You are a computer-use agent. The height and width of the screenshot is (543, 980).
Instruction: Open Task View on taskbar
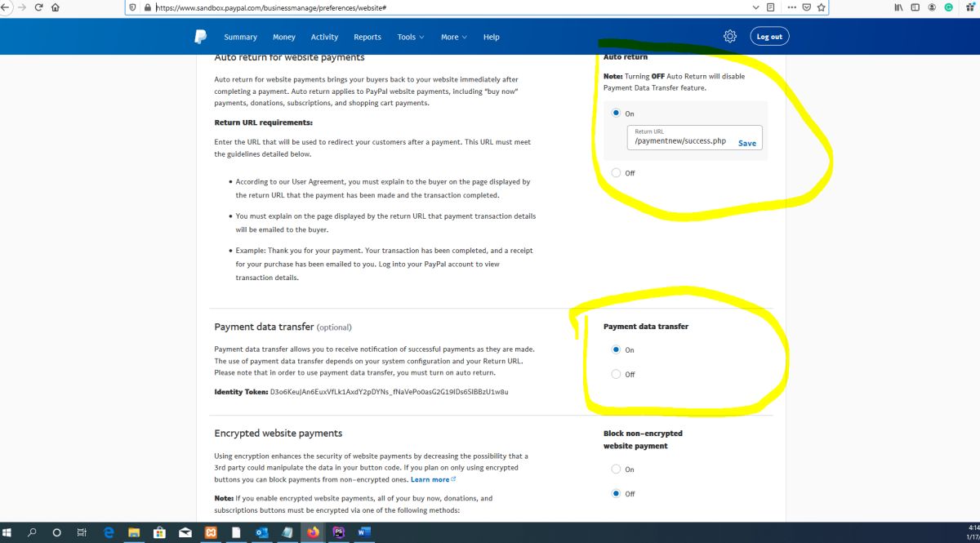[82, 532]
